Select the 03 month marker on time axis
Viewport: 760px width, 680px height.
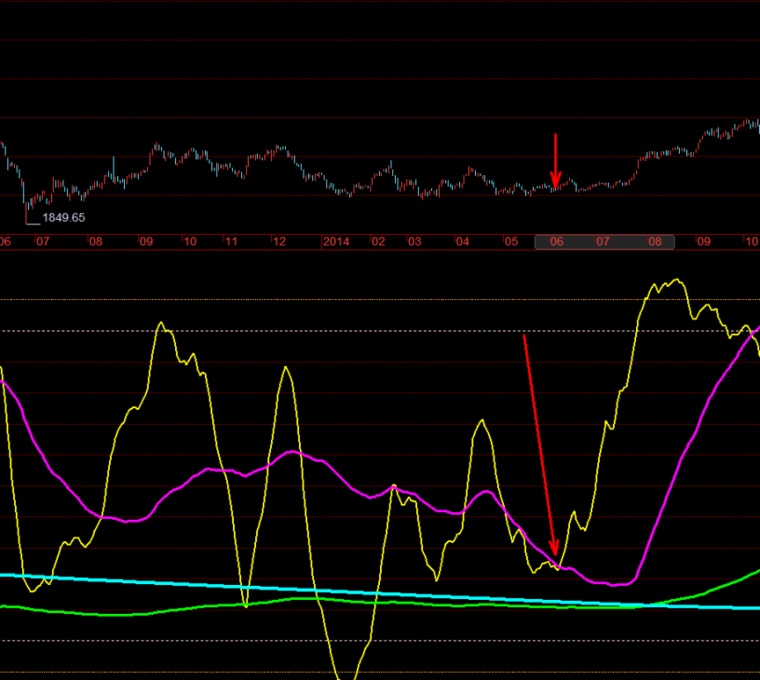[x=414, y=242]
